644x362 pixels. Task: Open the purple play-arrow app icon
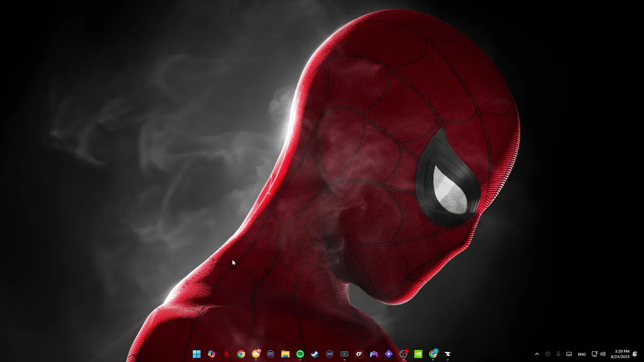pyautogui.click(x=389, y=354)
